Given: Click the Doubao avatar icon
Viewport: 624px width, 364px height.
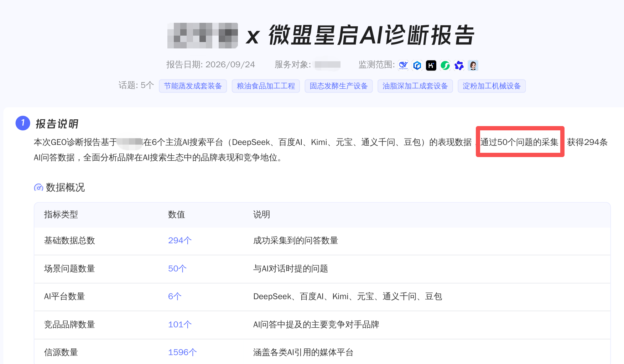Looking at the screenshot, I should point(473,65).
